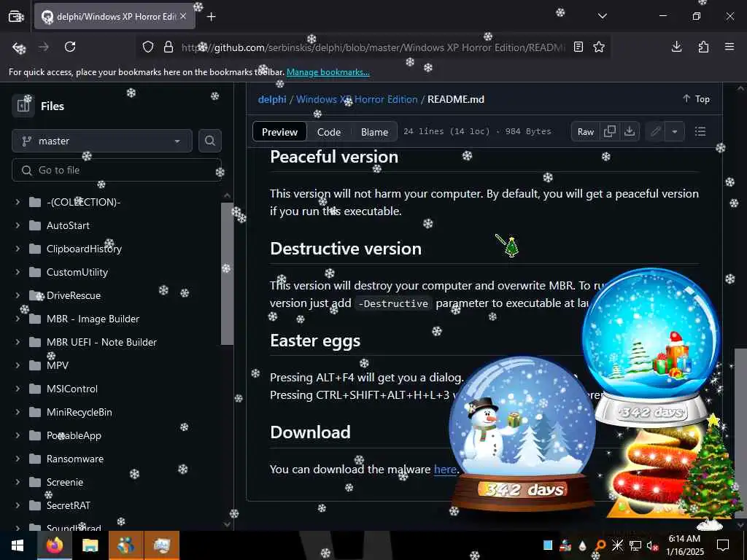Open the file search magnifier button

(x=210, y=141)
